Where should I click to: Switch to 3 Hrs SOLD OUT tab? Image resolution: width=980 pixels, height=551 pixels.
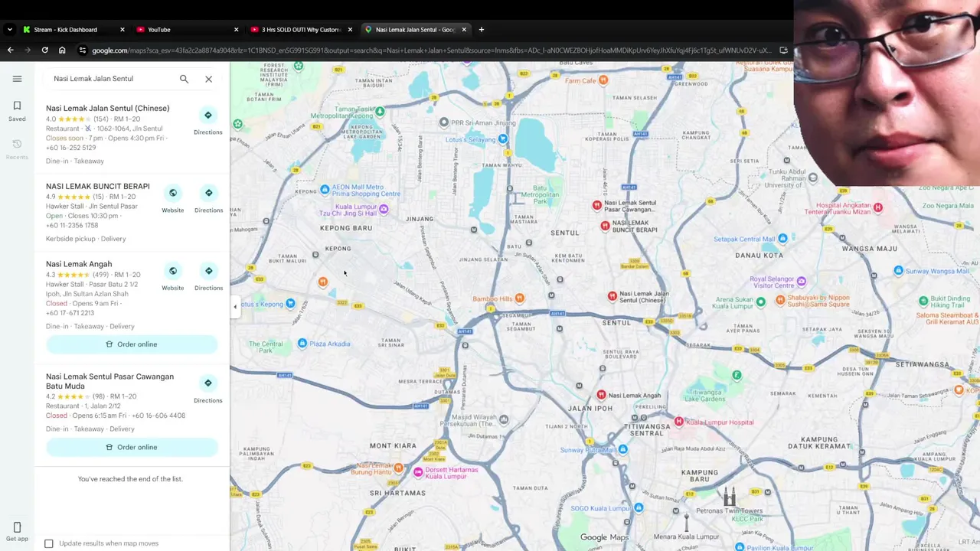(x=302, y=30)
